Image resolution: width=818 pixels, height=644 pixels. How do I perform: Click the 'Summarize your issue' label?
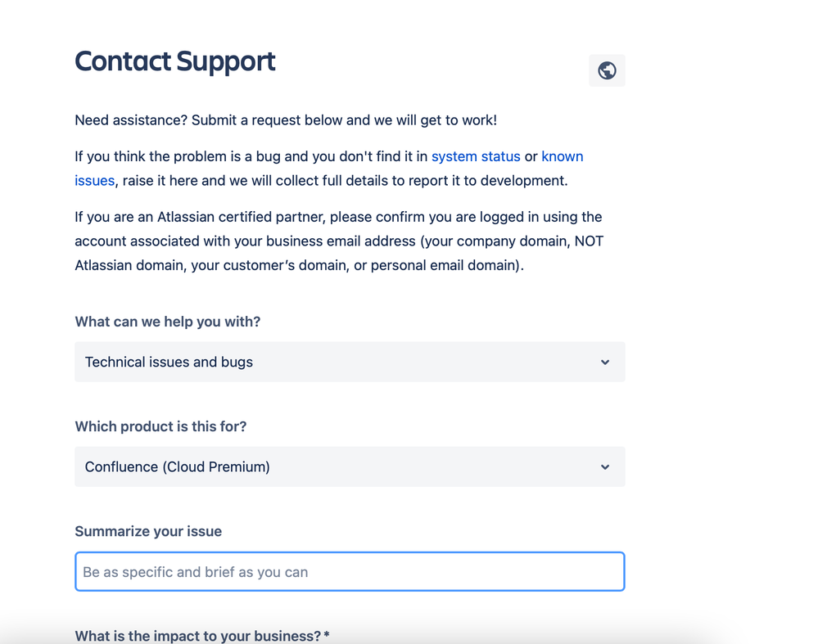click(148, 531)
